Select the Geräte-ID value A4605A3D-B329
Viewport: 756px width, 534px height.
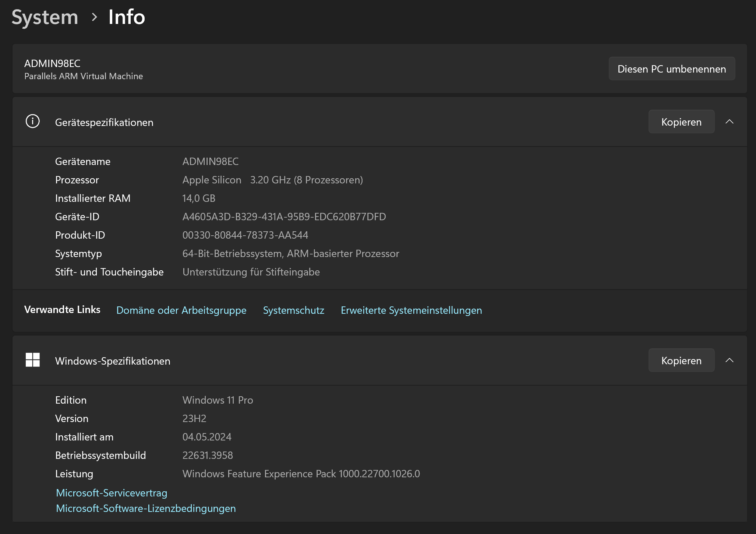tap(284, 217)
